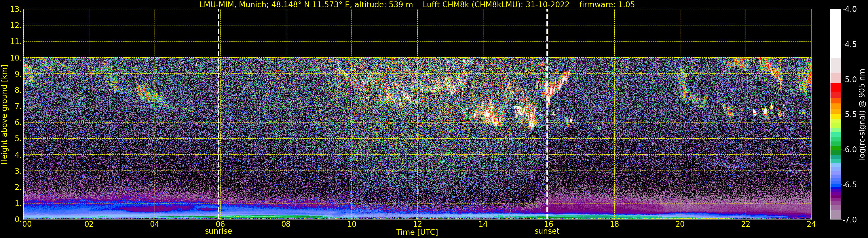Click the dashed white sunset line at 16
The height and width of the screenshot is (238, 868).
point(547,114)
